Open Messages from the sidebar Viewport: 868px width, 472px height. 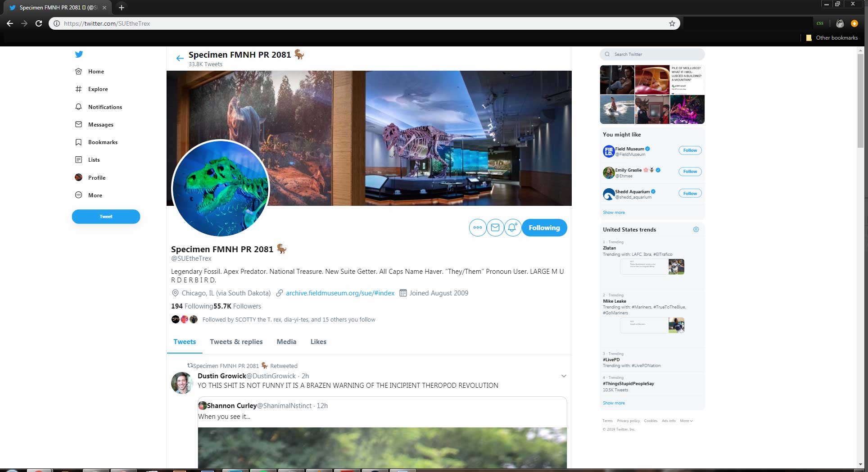pos(94,124)
